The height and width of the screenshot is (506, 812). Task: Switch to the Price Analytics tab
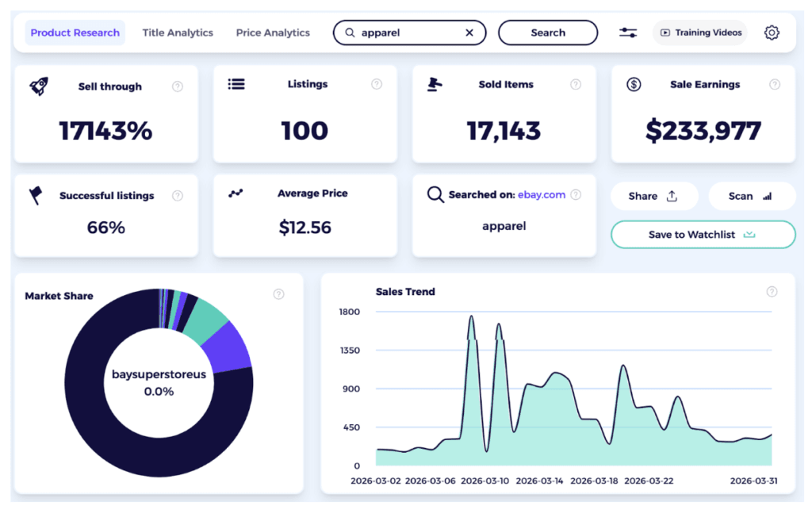pos(273,33)
